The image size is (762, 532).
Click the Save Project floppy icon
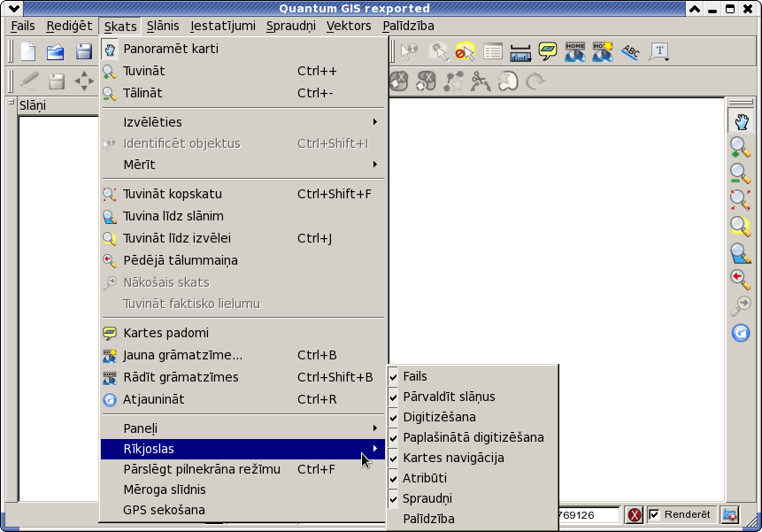[x=83, y=51]
